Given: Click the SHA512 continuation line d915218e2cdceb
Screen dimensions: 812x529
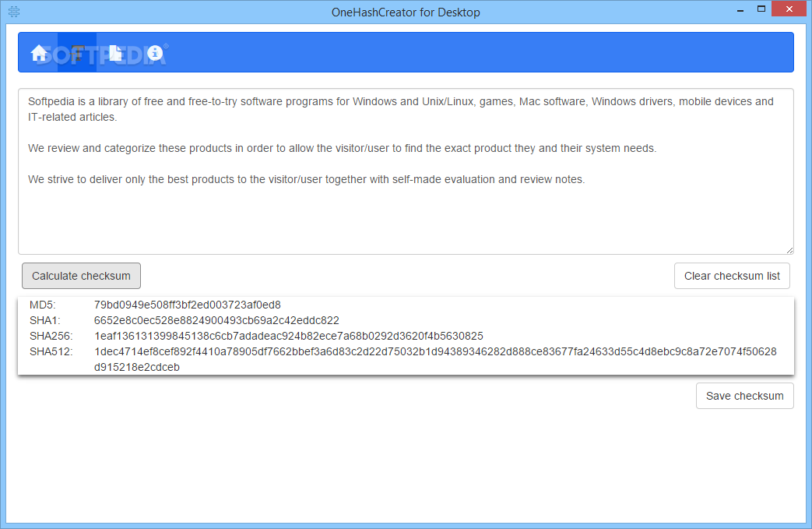Looking at the screenshot, I should pos(137,367).
